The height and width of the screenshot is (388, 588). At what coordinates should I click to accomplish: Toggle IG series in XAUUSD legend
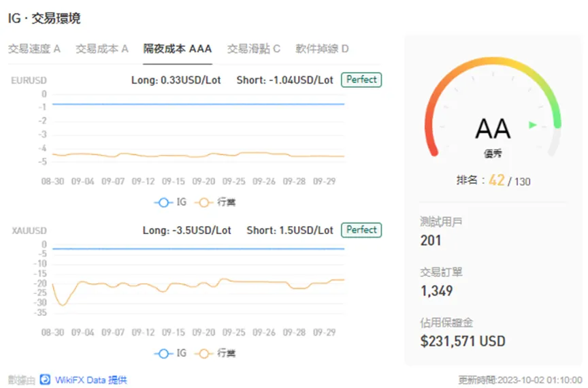170,353
